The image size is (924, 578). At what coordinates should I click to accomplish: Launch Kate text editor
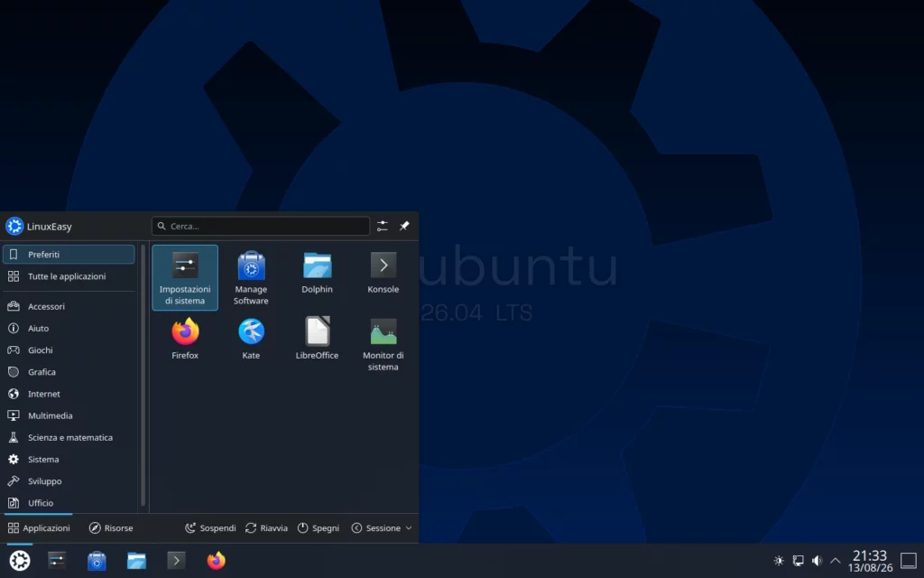pyautogui.click(x=251, y=344)
